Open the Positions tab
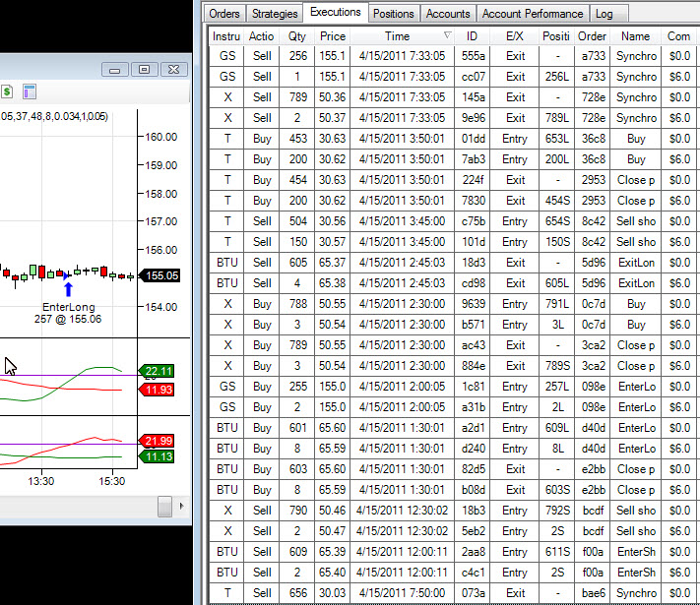This screenshot has height=605, width=700. point(393,14)
